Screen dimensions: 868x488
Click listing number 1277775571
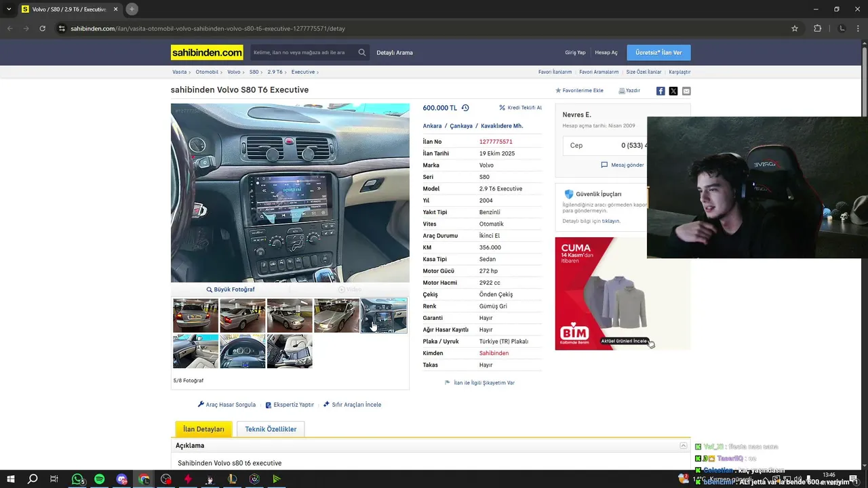(x=496, y=142)
